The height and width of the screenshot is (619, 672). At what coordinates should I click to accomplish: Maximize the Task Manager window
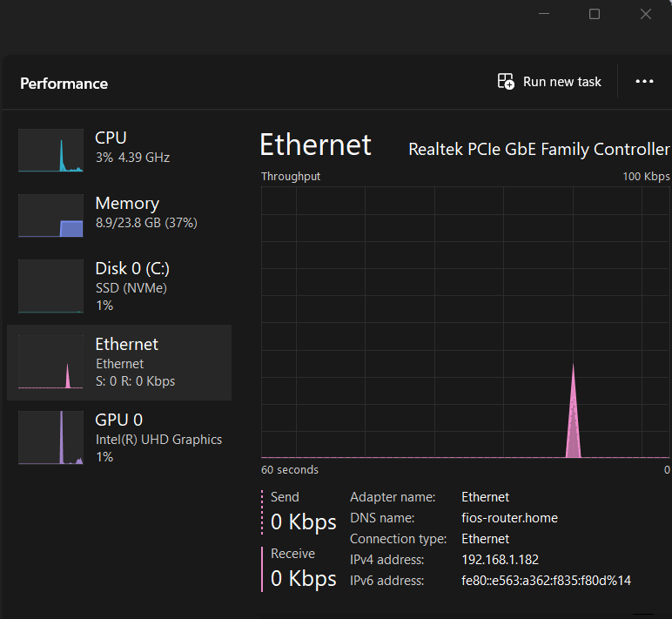595,14
